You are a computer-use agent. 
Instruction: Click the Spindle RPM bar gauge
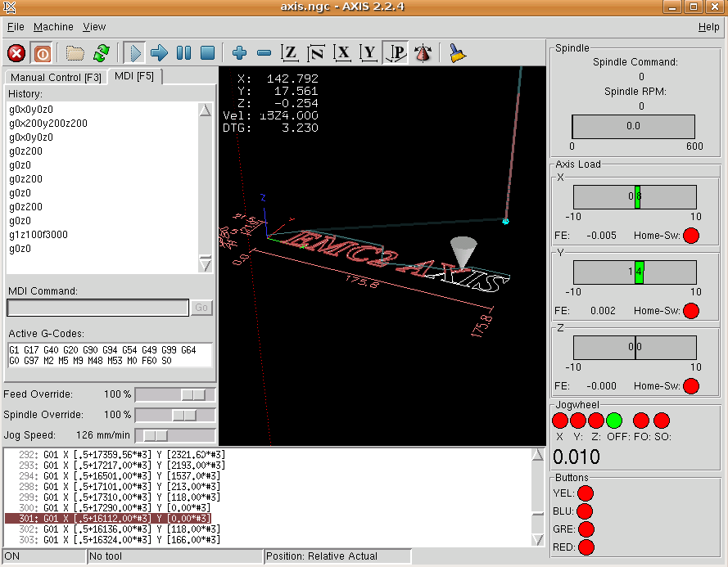(x=633, y=126)
